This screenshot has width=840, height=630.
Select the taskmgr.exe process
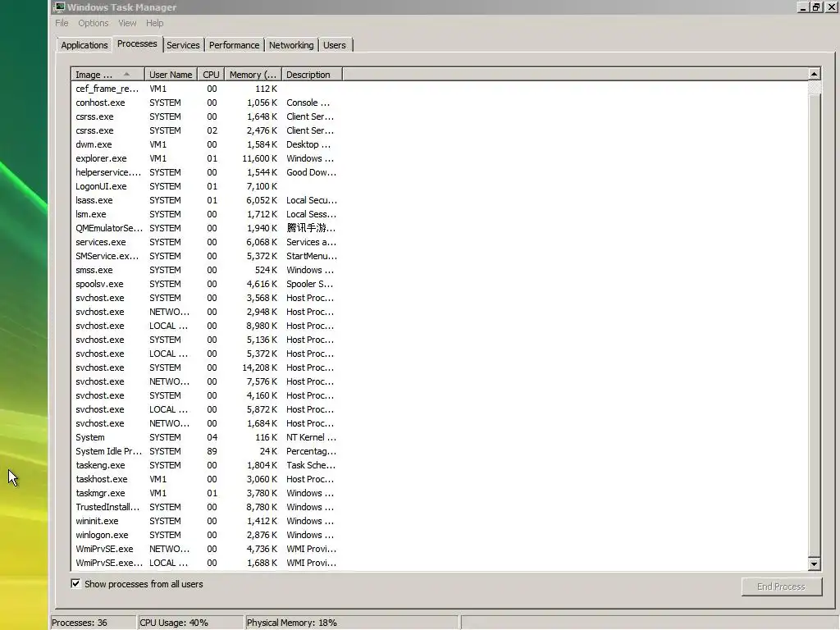[206, 493]
